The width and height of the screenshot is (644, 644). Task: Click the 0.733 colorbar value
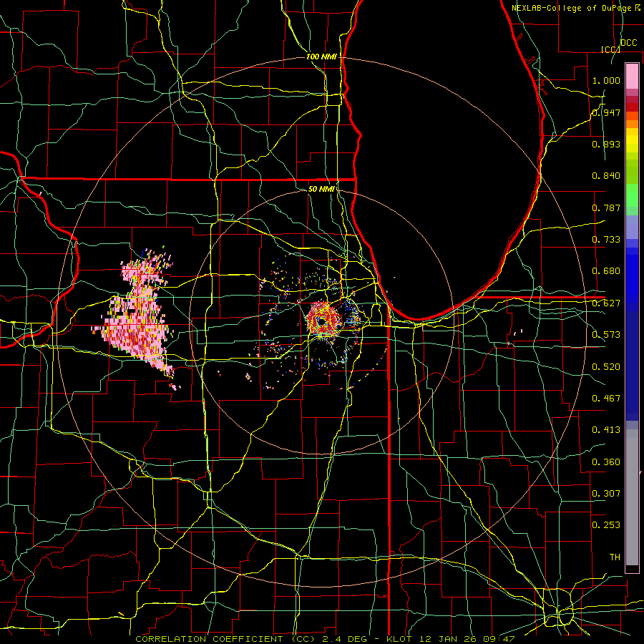coord(606,240)
